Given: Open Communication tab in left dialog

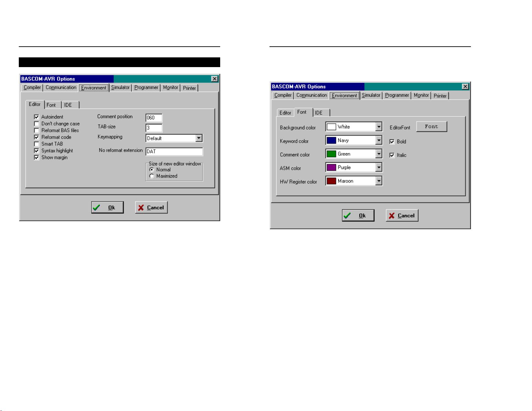Looking at the screenshot, I should (61, 88).
